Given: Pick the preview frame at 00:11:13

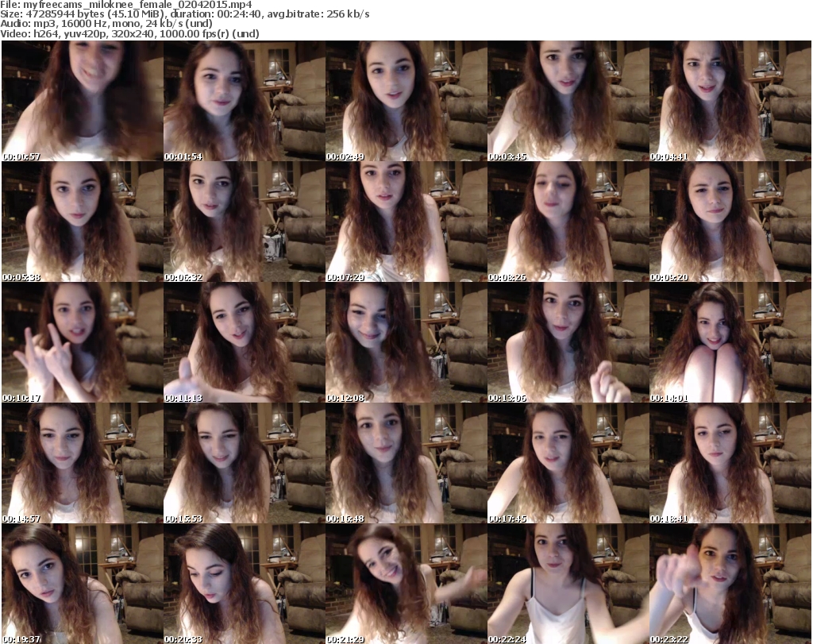Looking at the screenshot, I should point(245,343).
